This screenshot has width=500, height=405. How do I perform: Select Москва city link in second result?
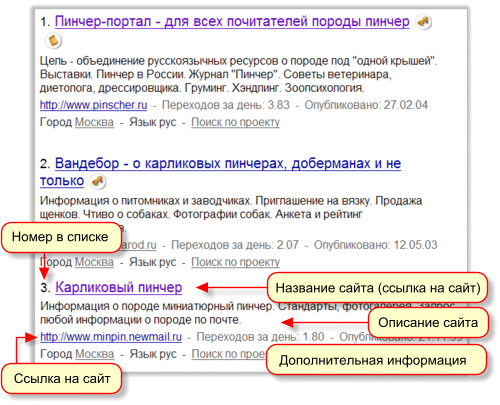(94, 262)
